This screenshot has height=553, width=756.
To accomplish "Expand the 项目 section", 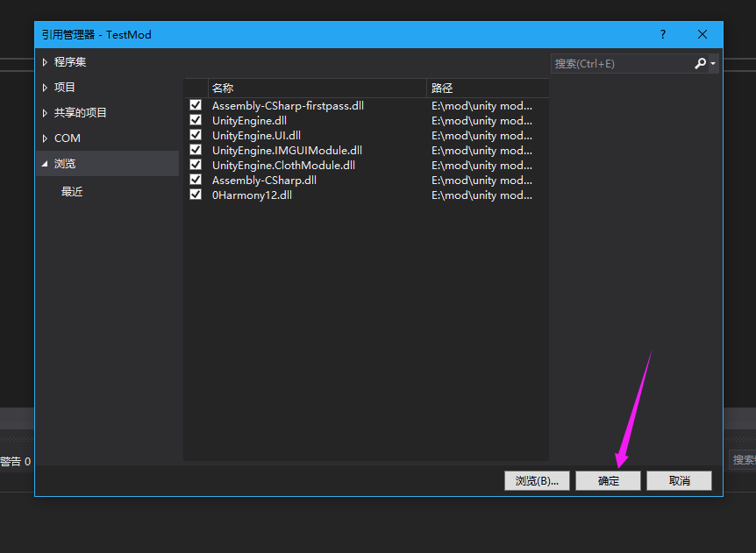I will (44, 87).
